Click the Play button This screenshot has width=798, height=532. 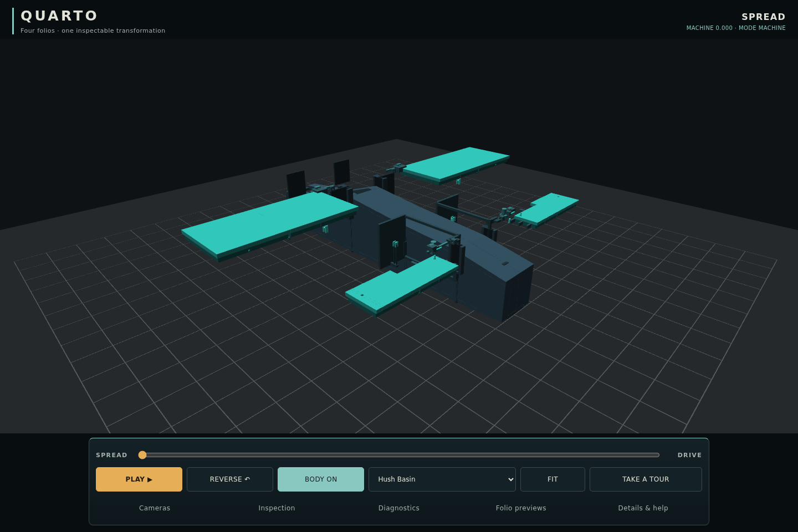(x=139, y=479)
